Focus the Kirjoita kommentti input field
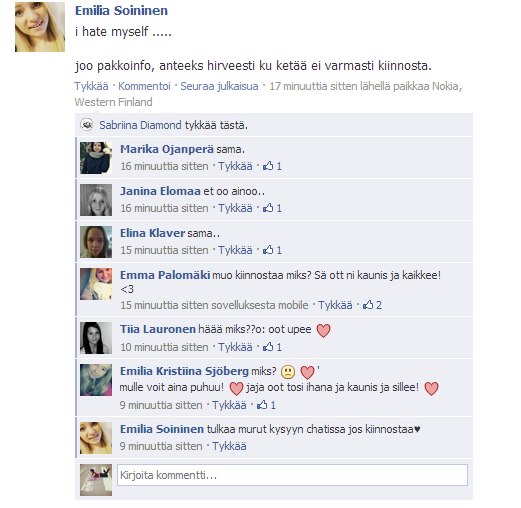Image resolution: width=521 pixels, height=508 pixels. pyautogui.click(x=292, y=475)
